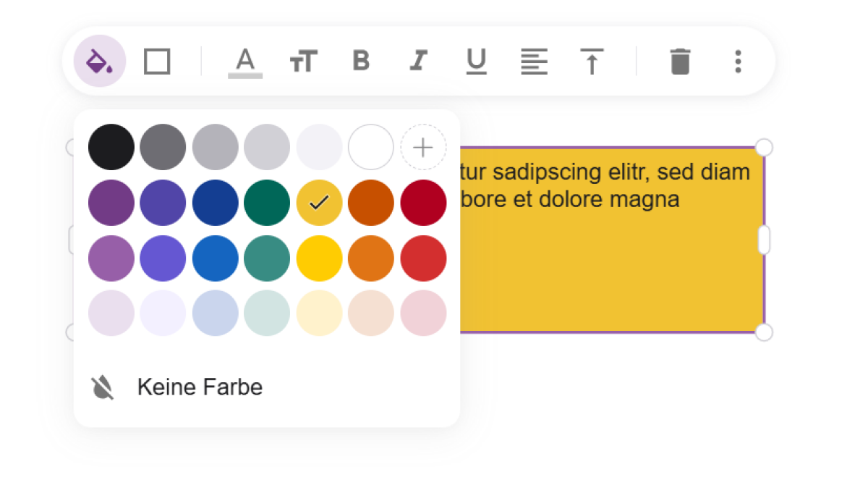Toggle italic formatting
868x480 pixels.
418,61
